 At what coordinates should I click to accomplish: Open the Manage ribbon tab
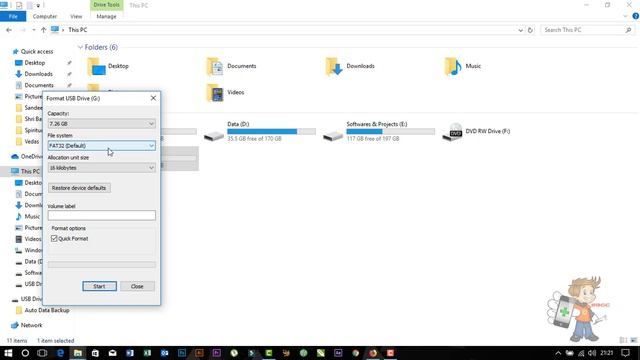pos(107,16)
